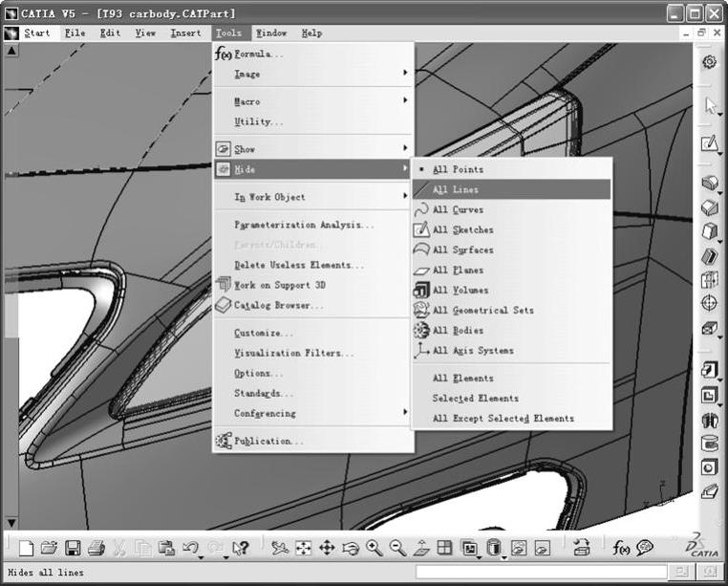728x586 pixels.
Task: Open the Window menu
Action: click(x=271, y=33)
